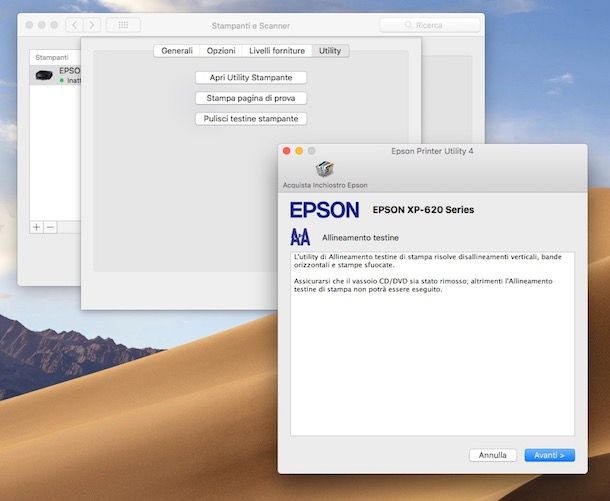Click the Allineamento testine AA icon

coord(300,237)
